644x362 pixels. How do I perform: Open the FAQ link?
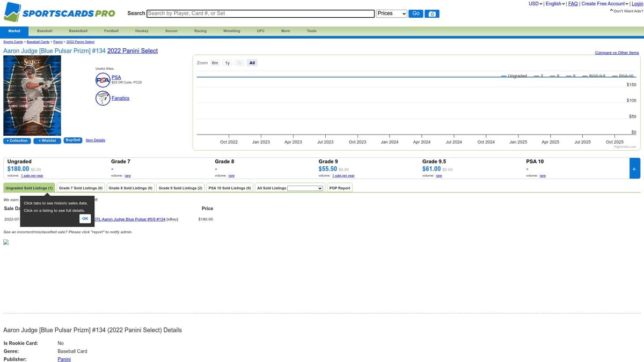coord(573,4)
